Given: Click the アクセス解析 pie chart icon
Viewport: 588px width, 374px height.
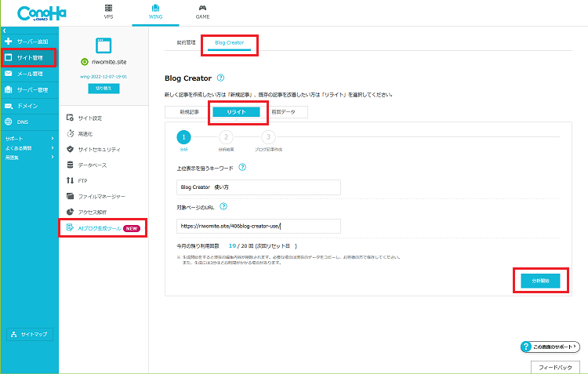Looking at the screenshot, I should tap(70, 212).
